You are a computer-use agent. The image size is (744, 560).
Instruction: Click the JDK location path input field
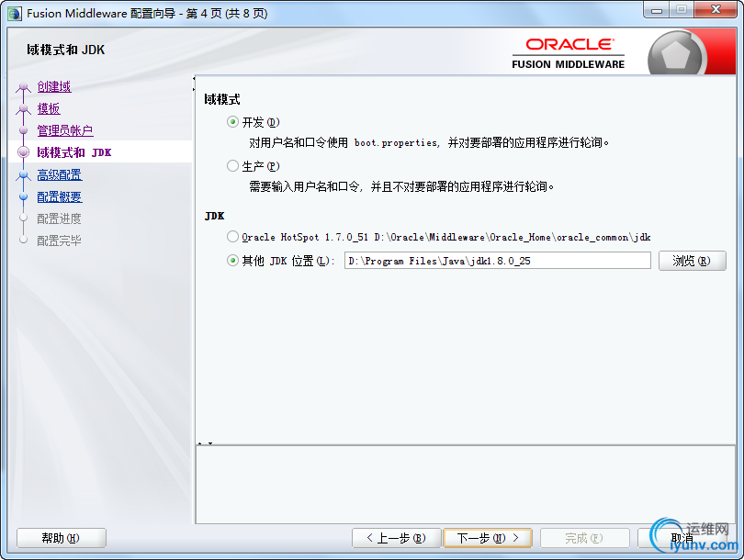pos(497,261)
